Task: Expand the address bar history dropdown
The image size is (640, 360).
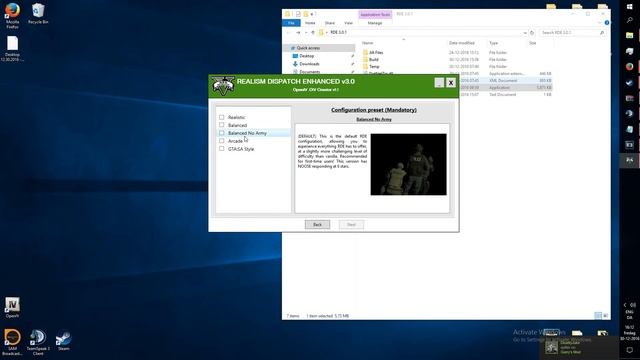Action: click(525, 33)
